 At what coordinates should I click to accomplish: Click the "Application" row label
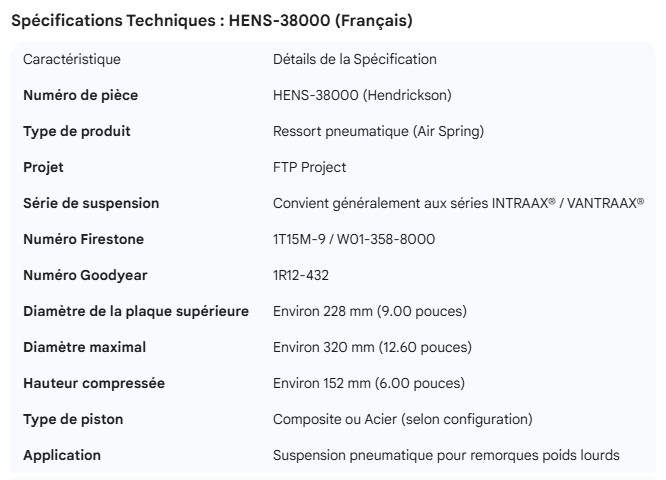point(62,455)
